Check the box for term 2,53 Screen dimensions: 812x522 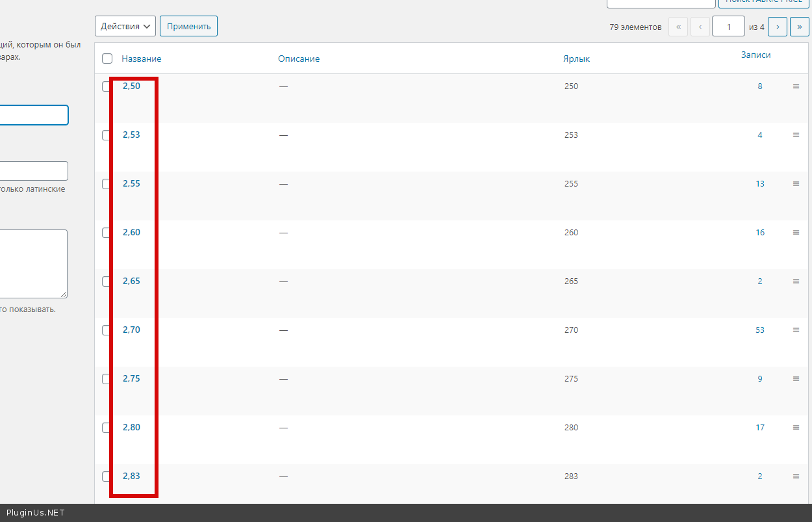[107, 135]
